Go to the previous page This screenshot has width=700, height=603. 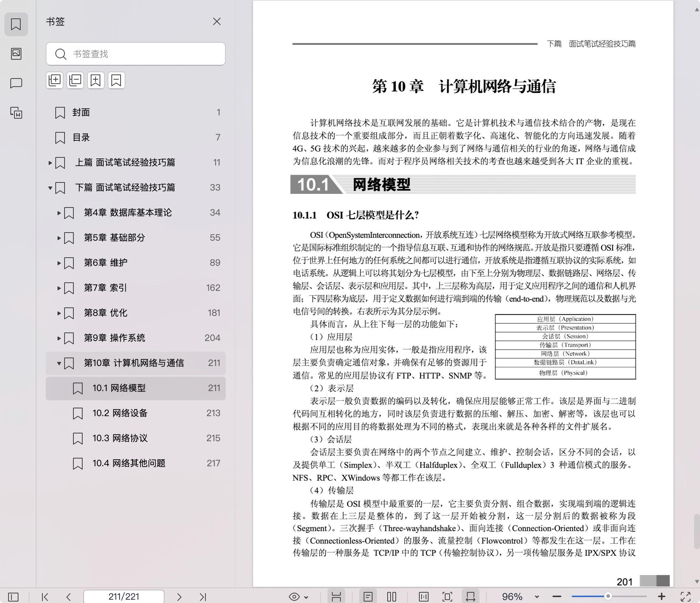(69, 597)
